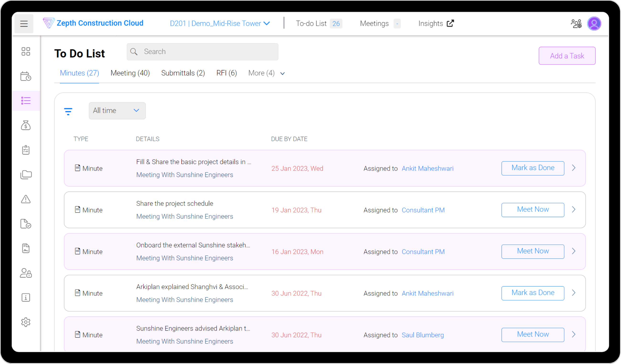Click the TYPE column header
Image resolution: width=621 pixels, height=364 pixels.
pos(81,139)
